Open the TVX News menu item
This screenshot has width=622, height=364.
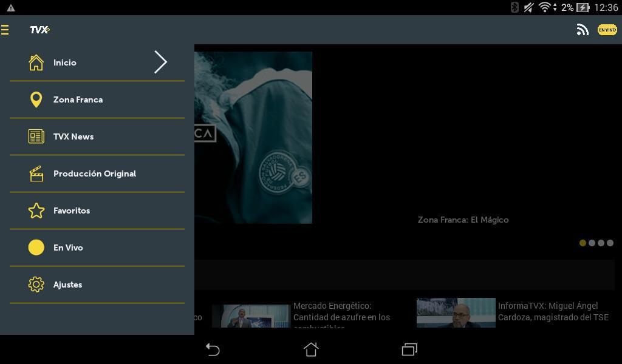coord(97,136)
